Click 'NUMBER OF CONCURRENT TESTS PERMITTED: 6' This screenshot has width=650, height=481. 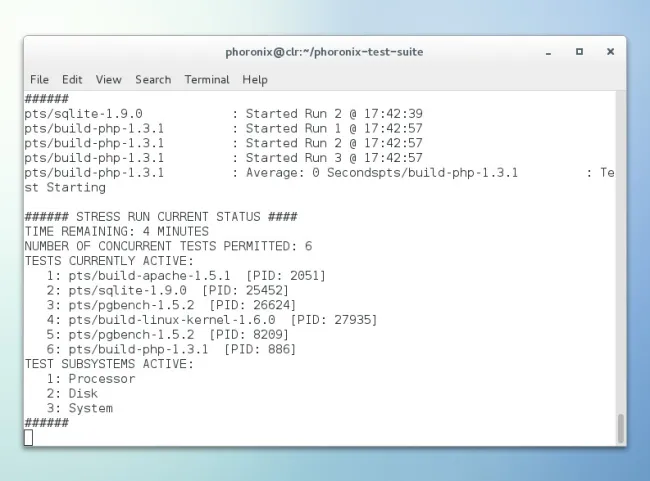[168, 246]
